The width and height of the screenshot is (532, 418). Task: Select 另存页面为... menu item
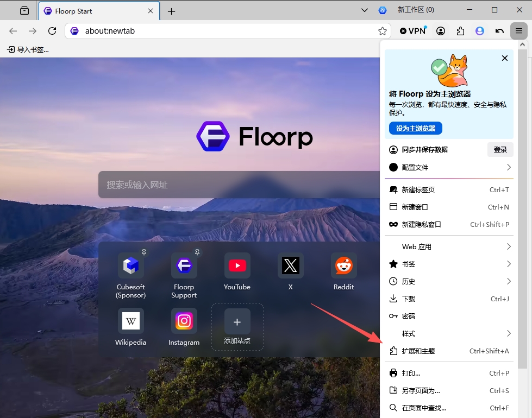[x=449, y=390]
